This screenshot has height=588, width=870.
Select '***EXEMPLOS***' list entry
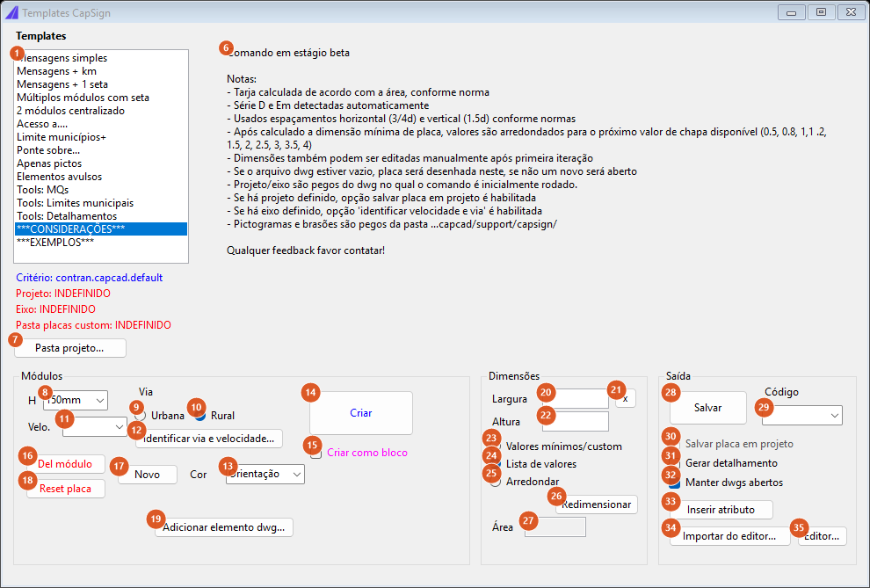pyautogui.click(x=101, y=243)
